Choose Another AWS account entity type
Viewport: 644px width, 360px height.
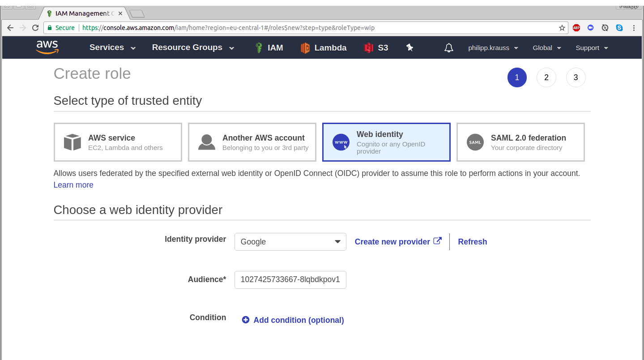pyautogui.click(x=252, y=142)
